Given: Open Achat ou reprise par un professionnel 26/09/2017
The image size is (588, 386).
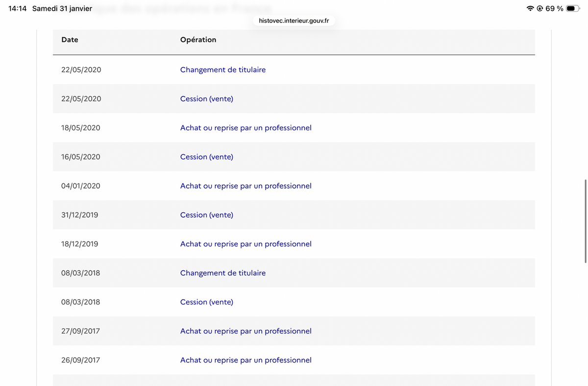Looking at the screenshot, I should (246, 360).
